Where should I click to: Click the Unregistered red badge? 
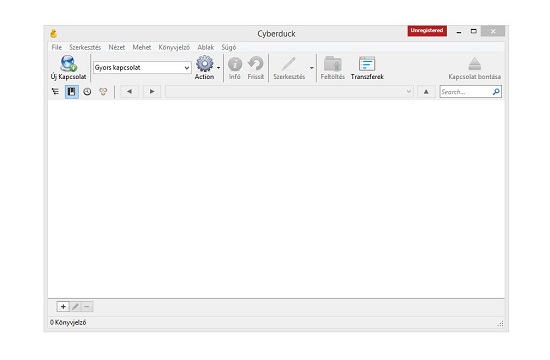(x=427, y=31)
